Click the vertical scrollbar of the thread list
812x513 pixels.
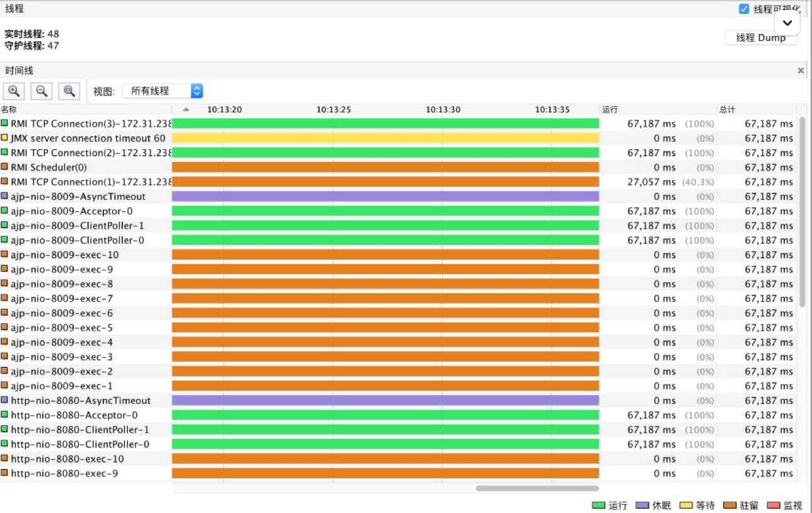point(802,211)
